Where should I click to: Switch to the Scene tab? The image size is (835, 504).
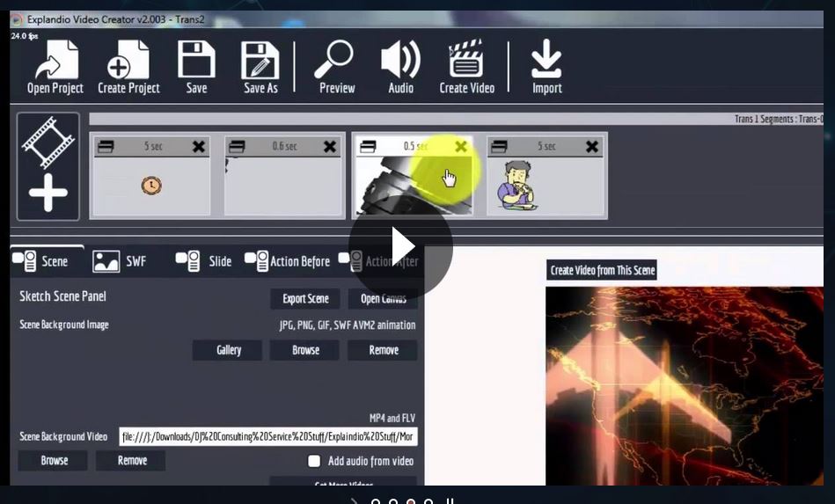[x=47, y=261]
